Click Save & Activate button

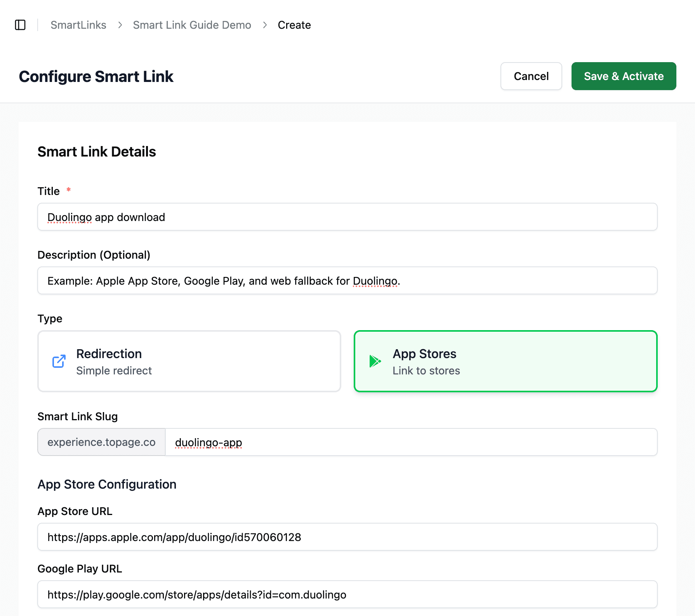coord(624,76)
